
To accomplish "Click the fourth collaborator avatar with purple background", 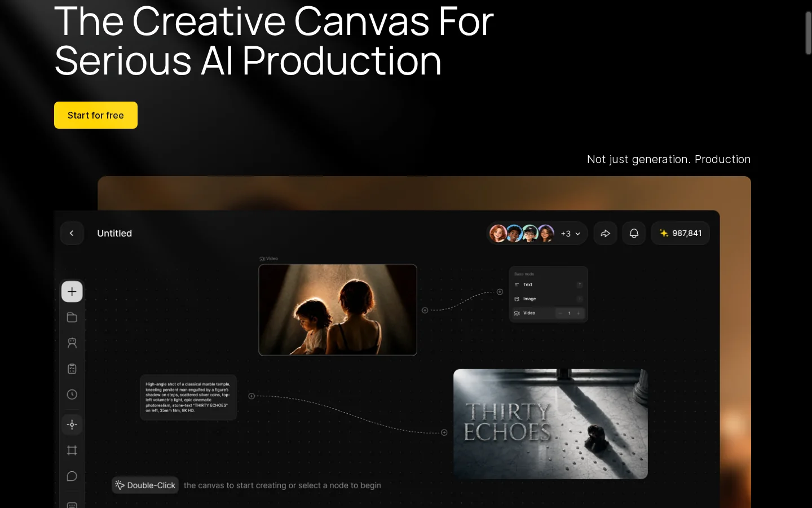I will click(545, 233).
